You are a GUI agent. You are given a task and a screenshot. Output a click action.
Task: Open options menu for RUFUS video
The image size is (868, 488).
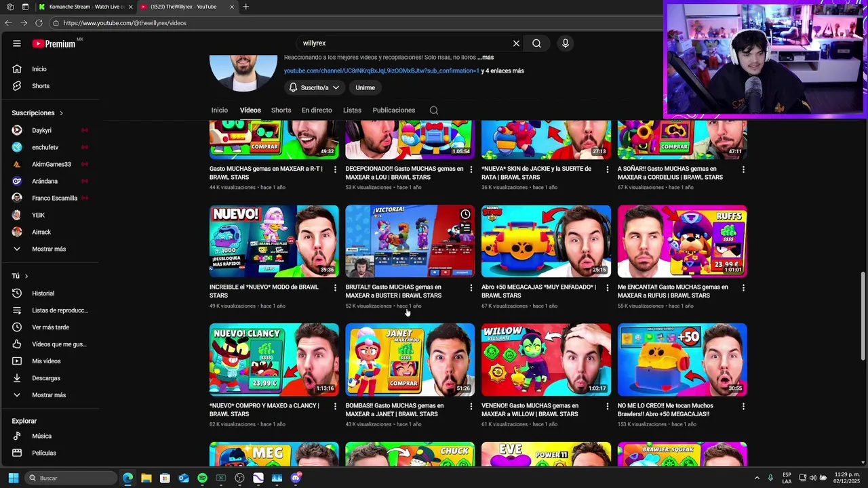[x=743, y=288]
